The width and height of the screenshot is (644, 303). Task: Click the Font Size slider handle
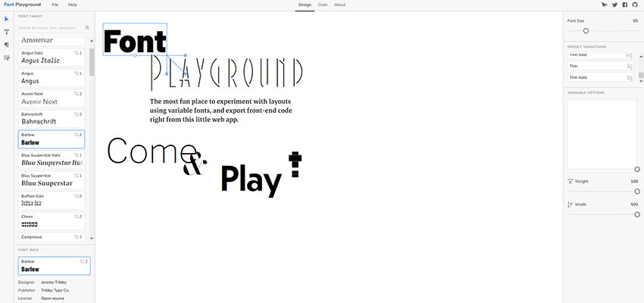click(586, 31)
